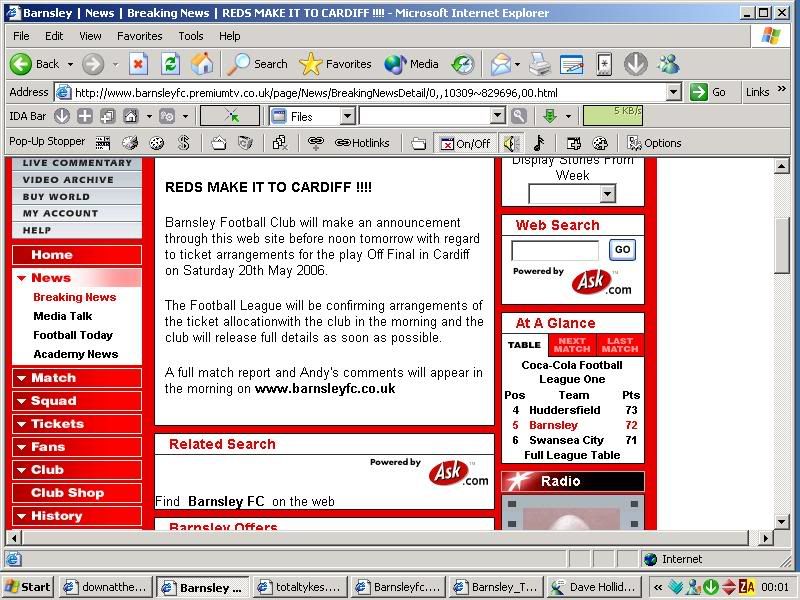This screenshot has width=800, height=600.
Task: Click the green down-arrow tray icon
Action: coord(711,587)
